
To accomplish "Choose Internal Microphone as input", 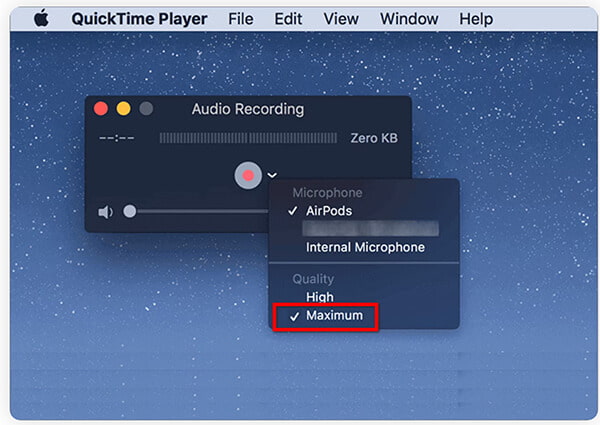I will (x=364, y=247).
